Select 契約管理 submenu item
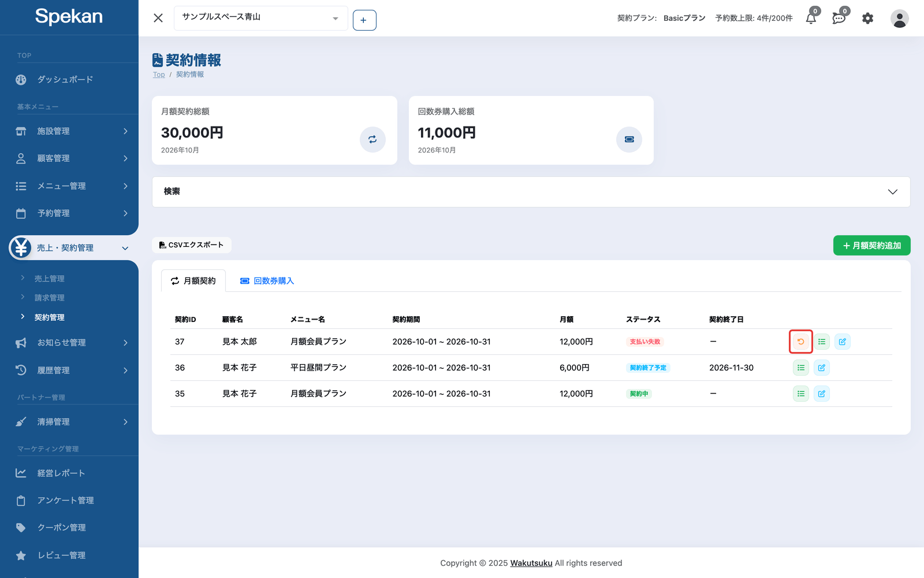924x578 pixels. [50, 317]
